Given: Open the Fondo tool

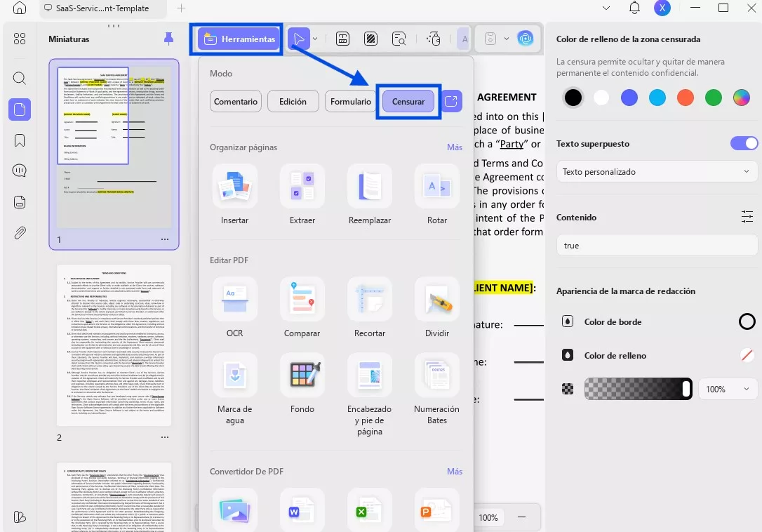Looking at the screenshot, I should [302, 384].
